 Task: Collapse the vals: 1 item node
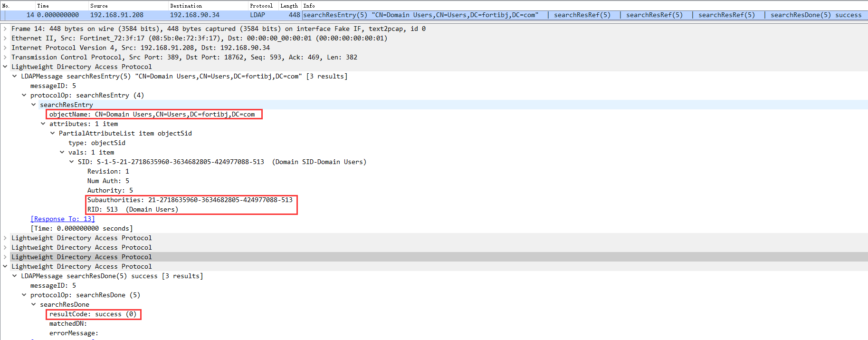coord(62,152)
